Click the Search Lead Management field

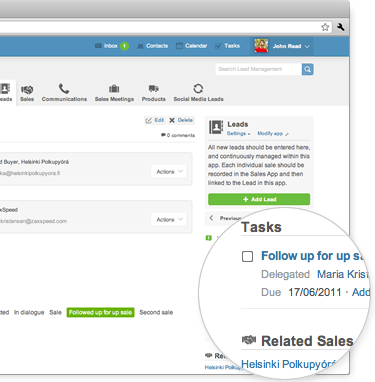coord(259,69)
